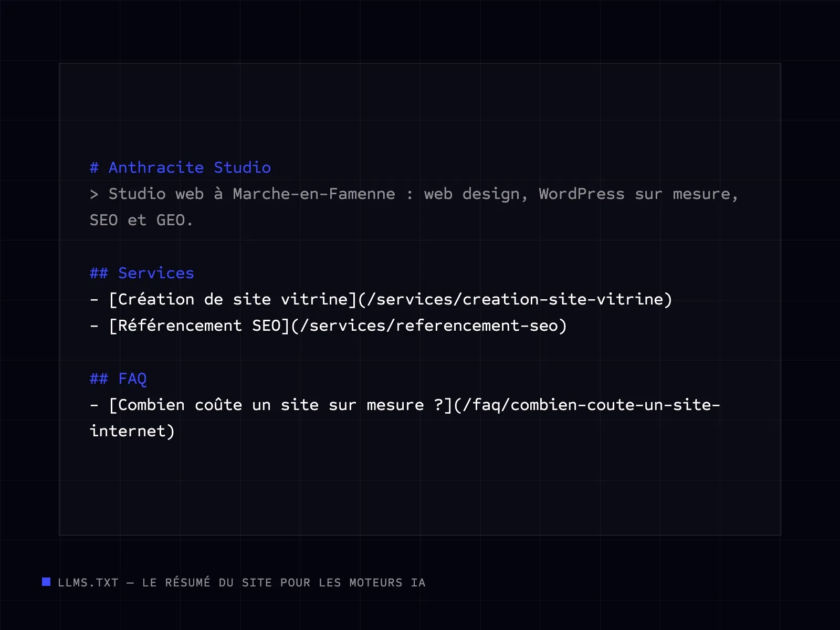This screenshot has width=840, height=630.
Task: Click the 'Combien coûte un site sur mesure ?' line
Action: 405,405
